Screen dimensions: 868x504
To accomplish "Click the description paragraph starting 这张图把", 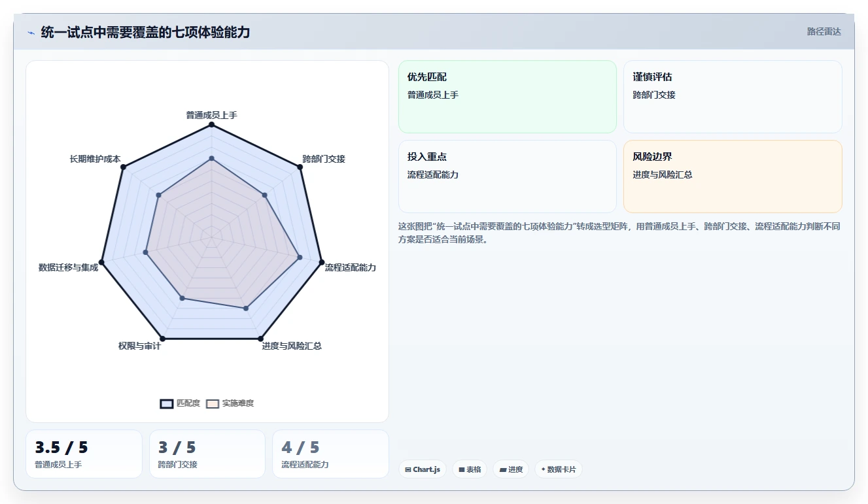I will pyautogui.click(x=619, y=233).
